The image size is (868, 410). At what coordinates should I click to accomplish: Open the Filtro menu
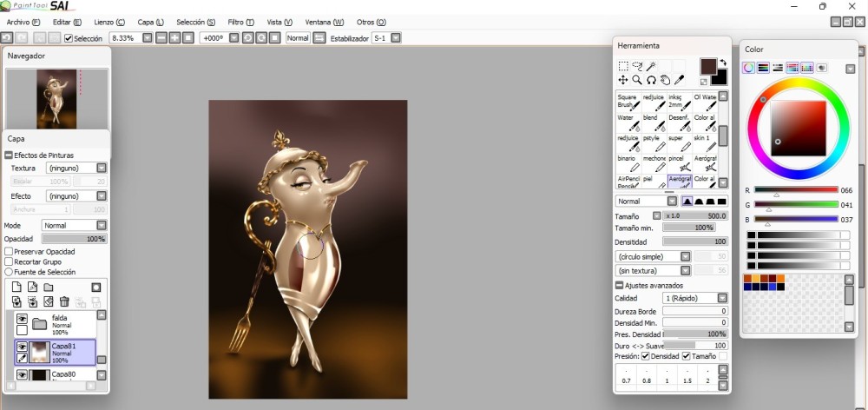tap(240, 23)
